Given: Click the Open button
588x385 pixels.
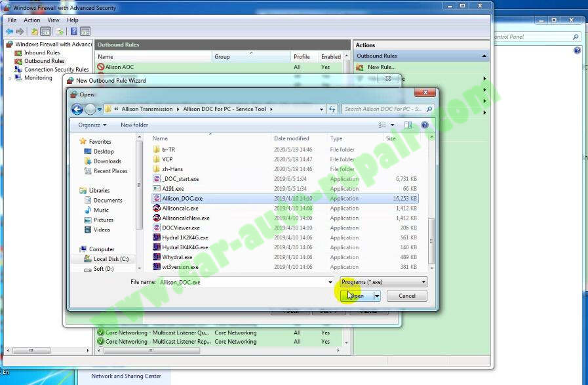Looking at the screenshot, I should pyautogui.click(x=357, y=296).
